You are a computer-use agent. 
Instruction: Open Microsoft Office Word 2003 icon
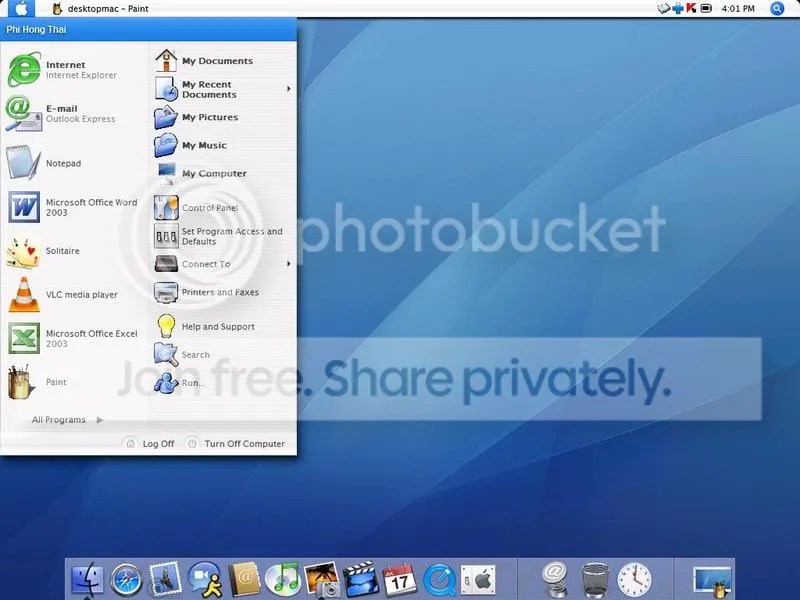coord(24,207)
